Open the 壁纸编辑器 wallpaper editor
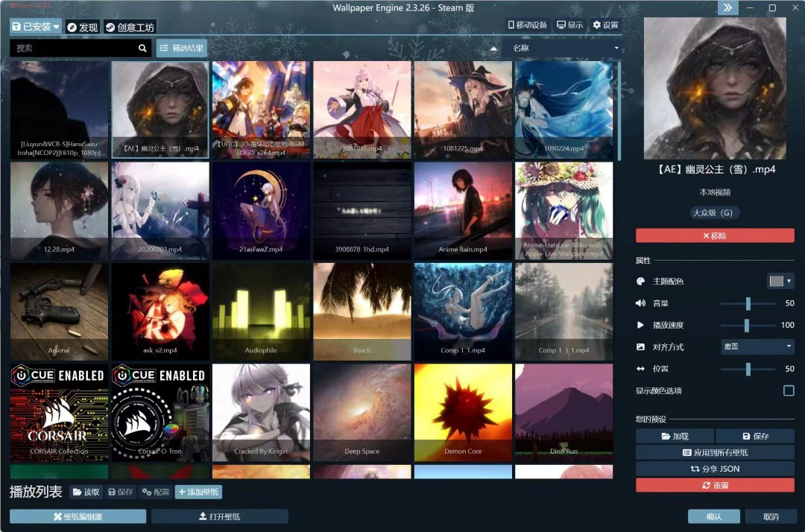Screen dimensions: 805x532 click(x=78, y=516)
